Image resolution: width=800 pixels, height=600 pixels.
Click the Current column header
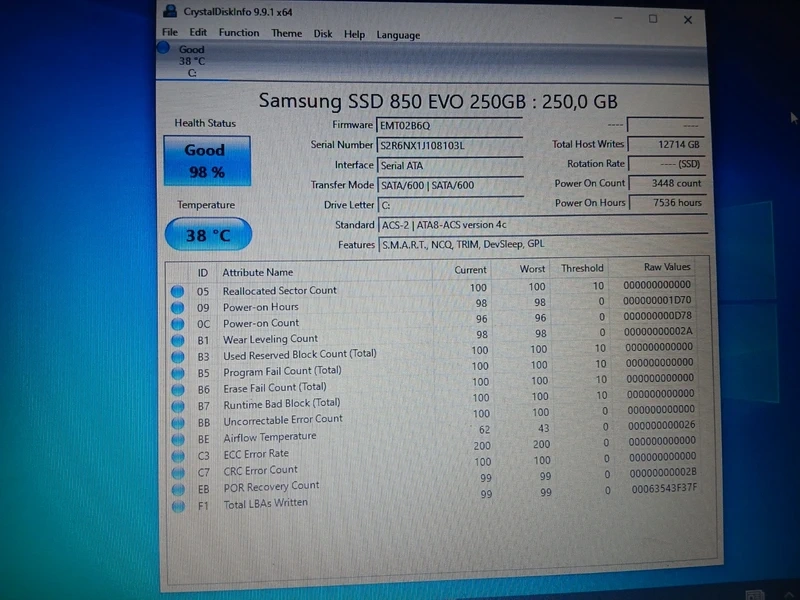(470, 270)
